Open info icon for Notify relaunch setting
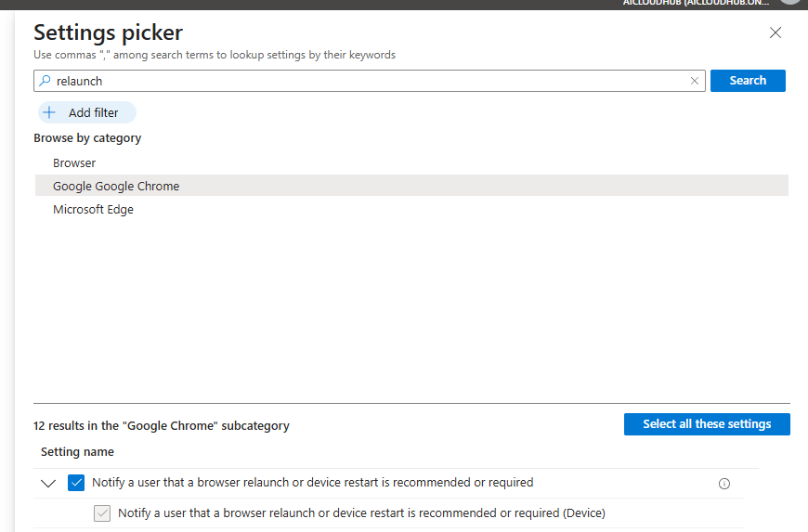Viewport: 808px width, 532px height. [x=724, y=484]
